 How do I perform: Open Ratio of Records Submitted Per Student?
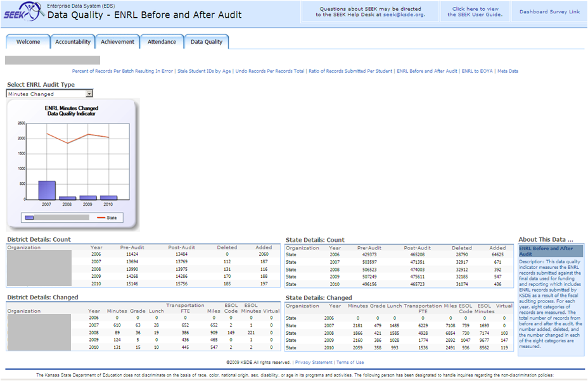350,71
